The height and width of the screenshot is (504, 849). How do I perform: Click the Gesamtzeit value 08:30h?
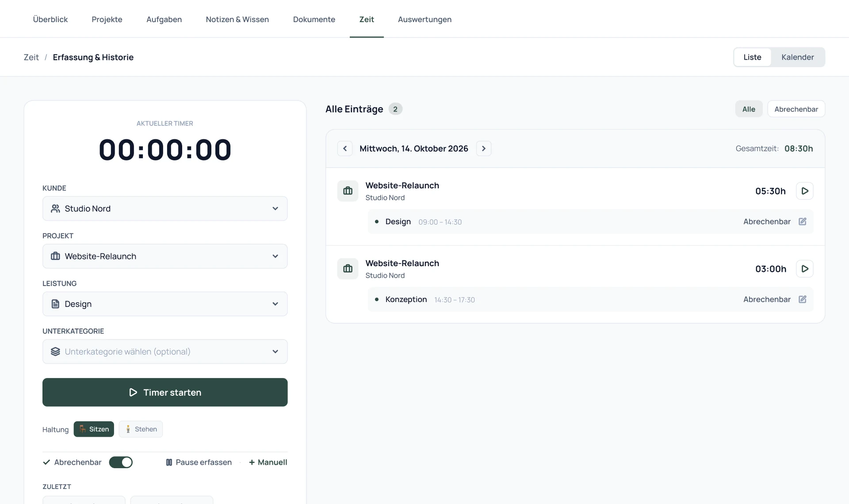click(799, 149)
